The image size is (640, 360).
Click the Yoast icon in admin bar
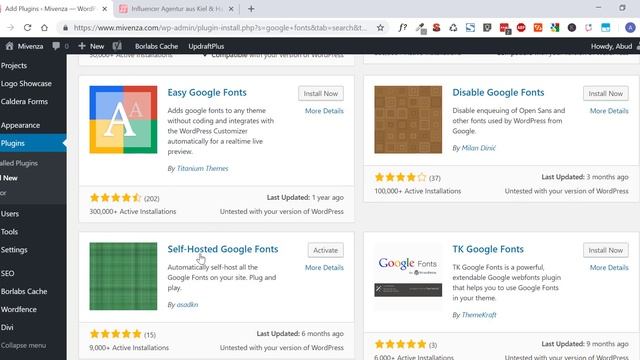click(x=117, y=46)
